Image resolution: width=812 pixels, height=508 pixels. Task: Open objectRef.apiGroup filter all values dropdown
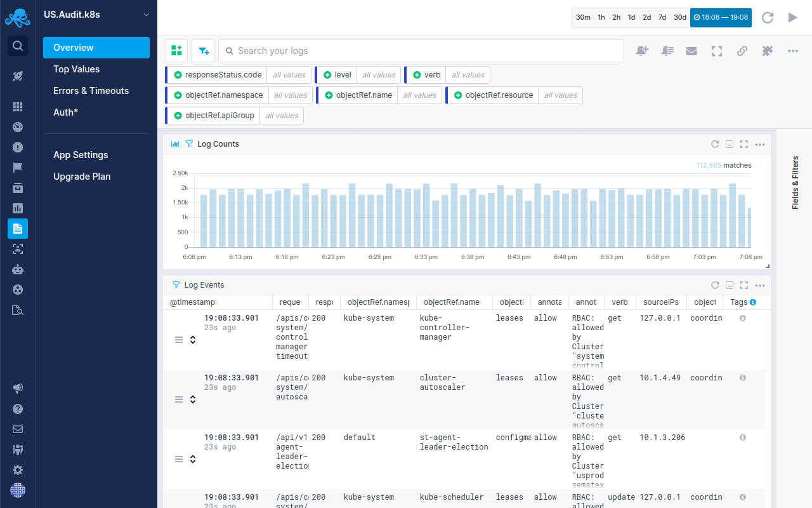(x=282, y=116)
